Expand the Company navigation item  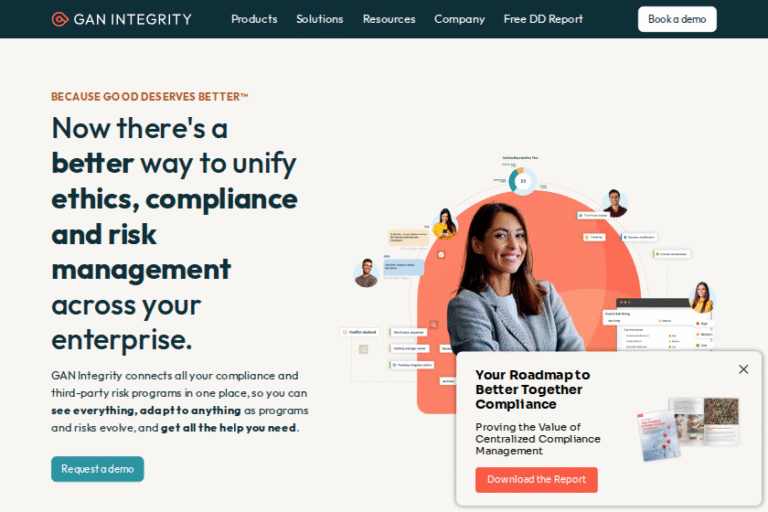click(x=459, y=19)
